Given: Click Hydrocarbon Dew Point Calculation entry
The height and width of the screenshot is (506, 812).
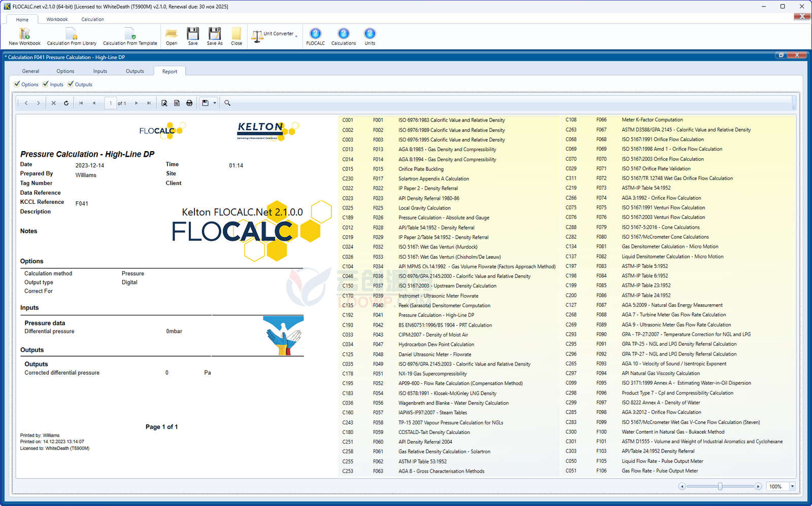Looking at the screenshot, I should [x=436, y=344].
